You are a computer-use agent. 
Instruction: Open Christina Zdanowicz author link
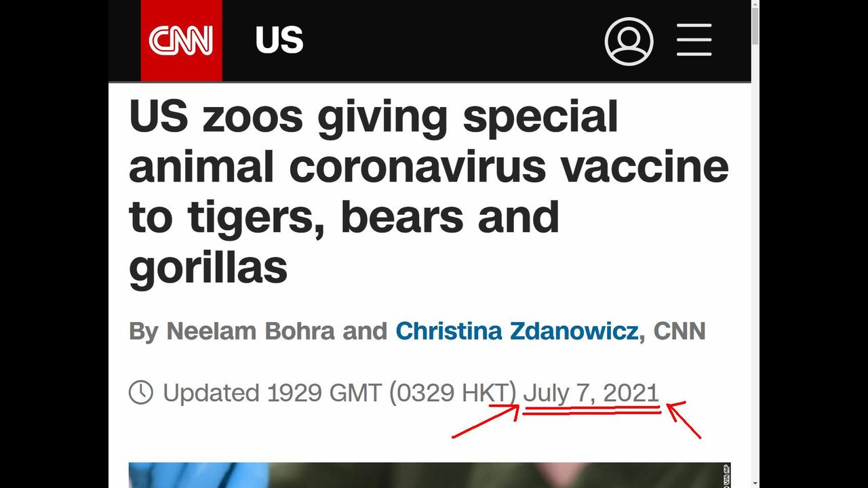(x=517, y=331)
